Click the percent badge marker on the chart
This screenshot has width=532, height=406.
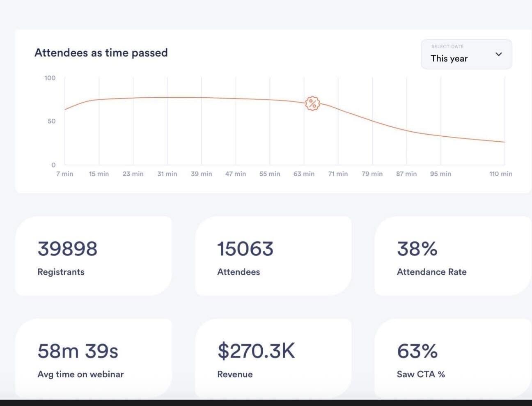(x=312, y=103)
